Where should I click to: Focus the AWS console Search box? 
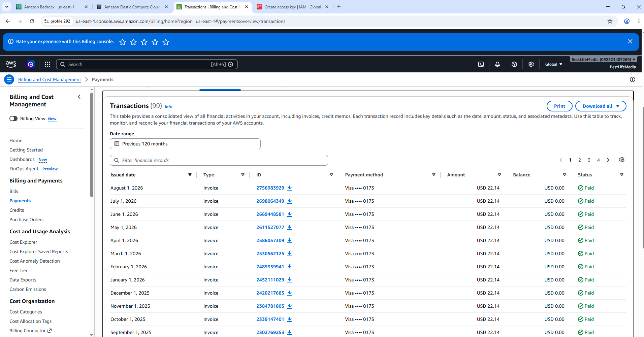(x=147, y=64)
